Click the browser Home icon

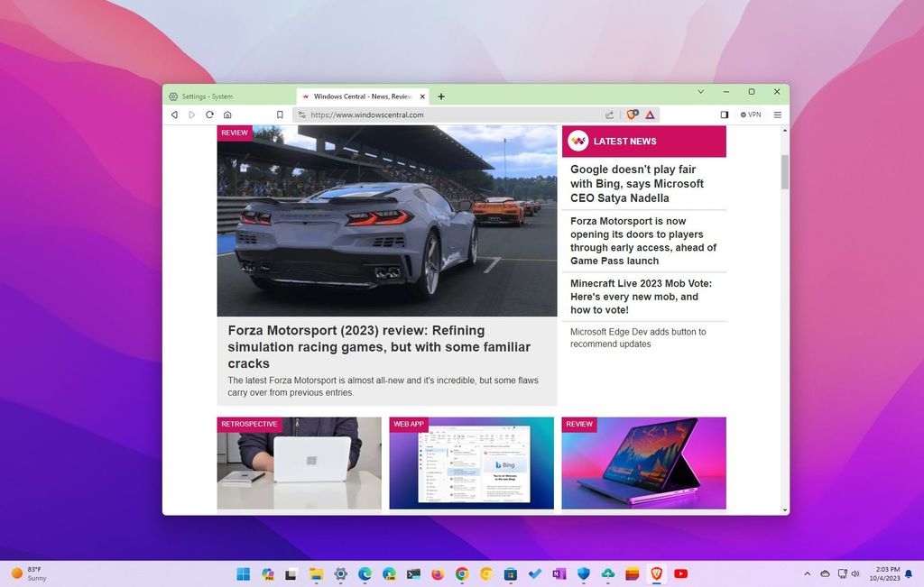pos(227,115)
